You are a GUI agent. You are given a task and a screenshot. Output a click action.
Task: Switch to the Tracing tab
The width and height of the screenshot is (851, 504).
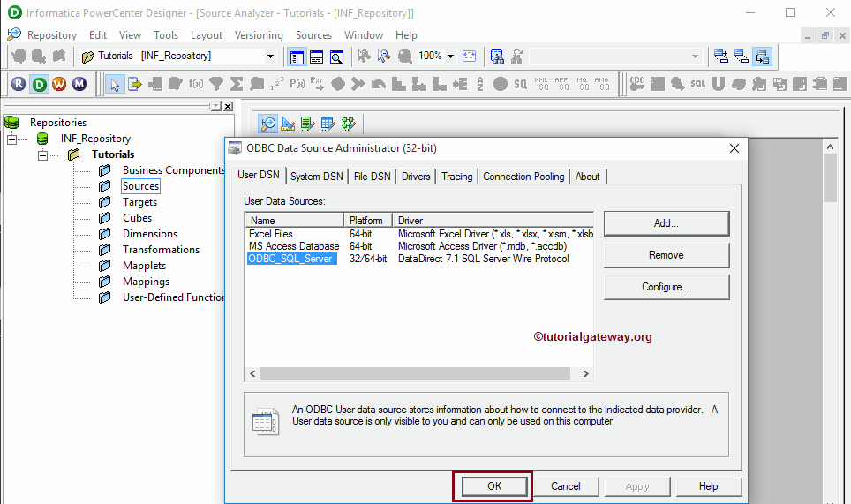pyautogui.click(x=457, y=177)
